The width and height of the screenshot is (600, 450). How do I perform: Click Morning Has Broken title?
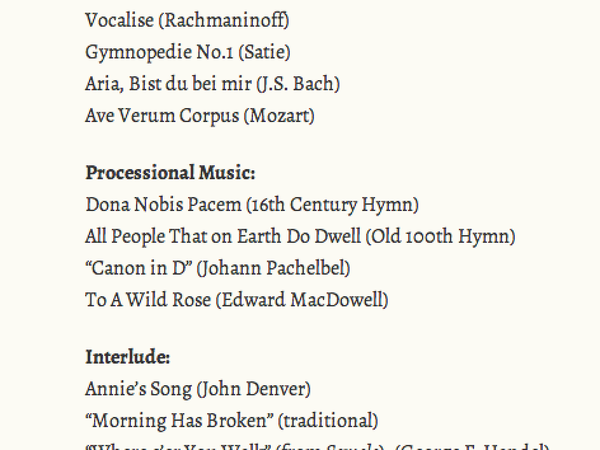pyautogui.click(x=179, y=420)
